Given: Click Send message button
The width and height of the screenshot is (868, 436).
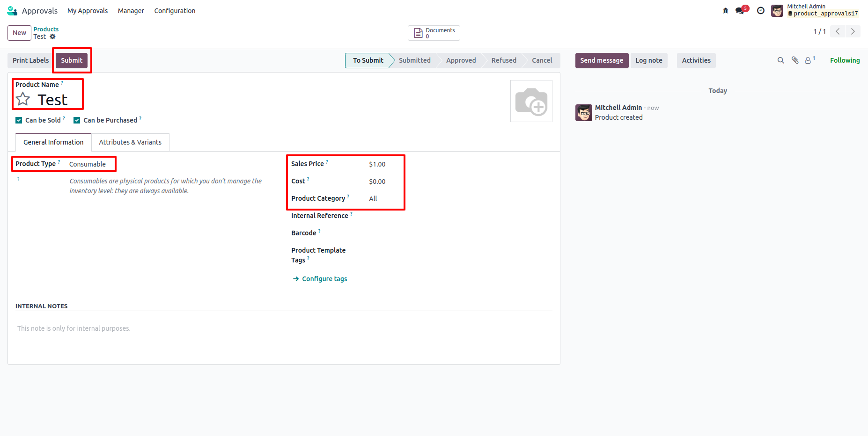Looking at the screenshot, I should [x=602, y=60].
